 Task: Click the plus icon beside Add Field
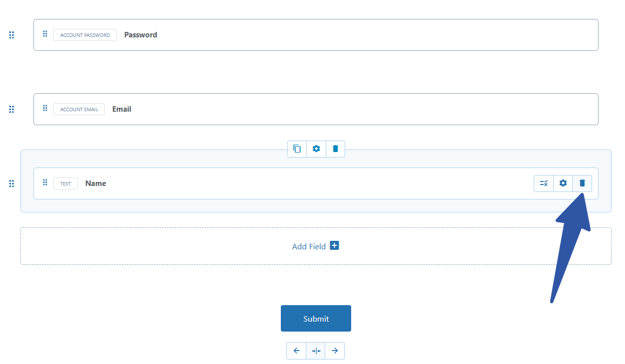click(x=334, y=245)
